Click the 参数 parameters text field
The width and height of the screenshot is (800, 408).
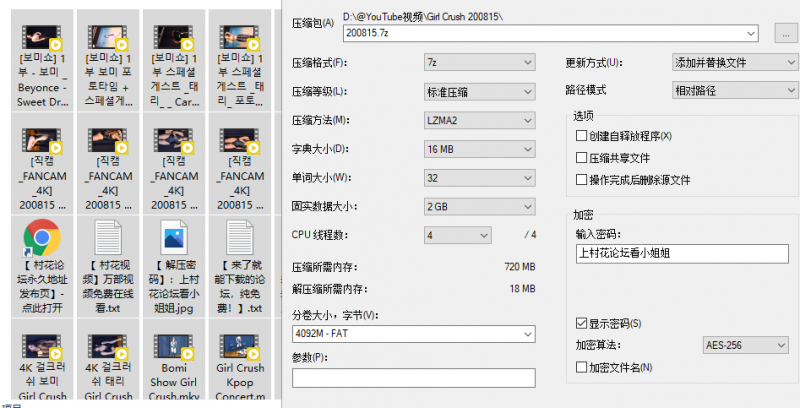click(x=414, y=378)
